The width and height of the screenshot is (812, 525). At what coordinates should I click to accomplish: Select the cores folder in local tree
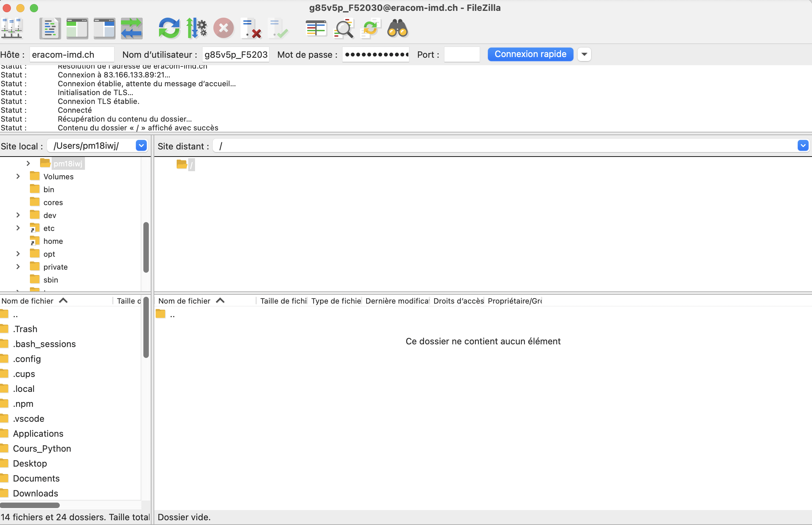53,202
